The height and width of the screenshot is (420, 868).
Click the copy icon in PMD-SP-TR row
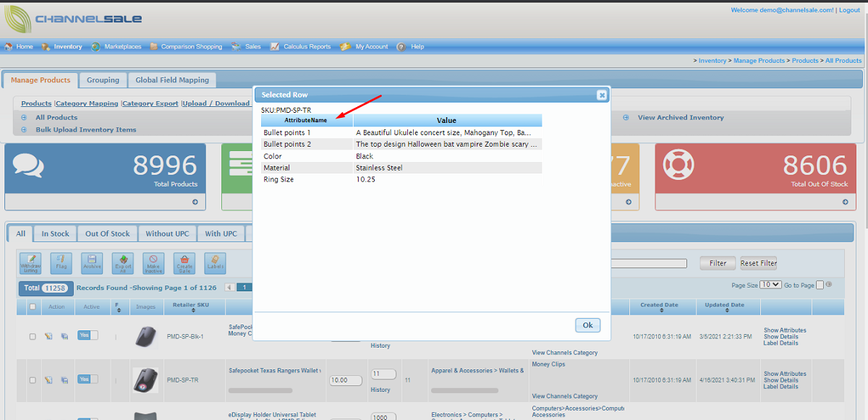click(64, 380)
